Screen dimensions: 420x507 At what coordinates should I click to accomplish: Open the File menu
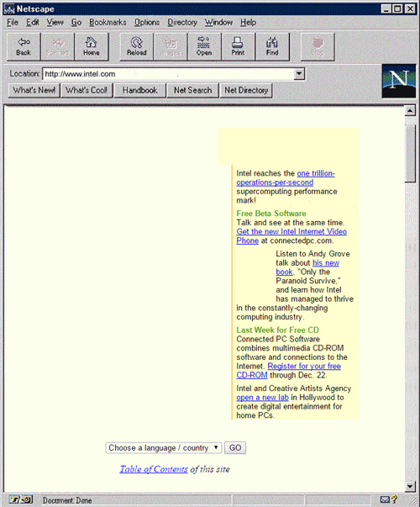coord(13,23)
